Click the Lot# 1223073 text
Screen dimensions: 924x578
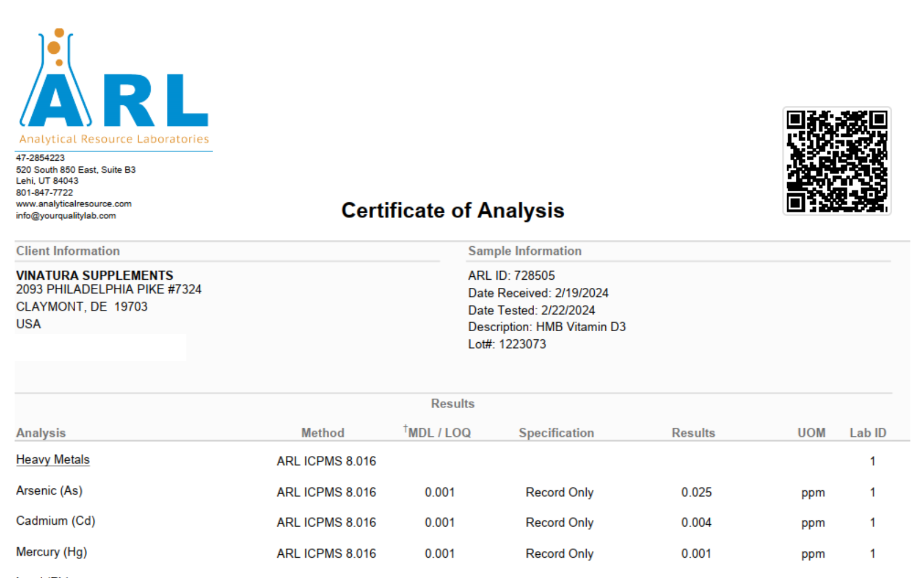click(x=506, y=344)
